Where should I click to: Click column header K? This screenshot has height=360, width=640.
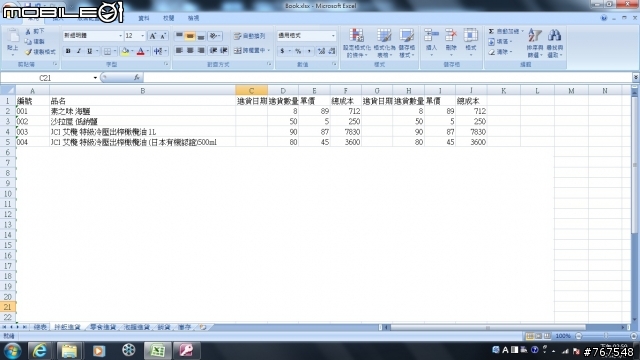click(x=503, y=91)
